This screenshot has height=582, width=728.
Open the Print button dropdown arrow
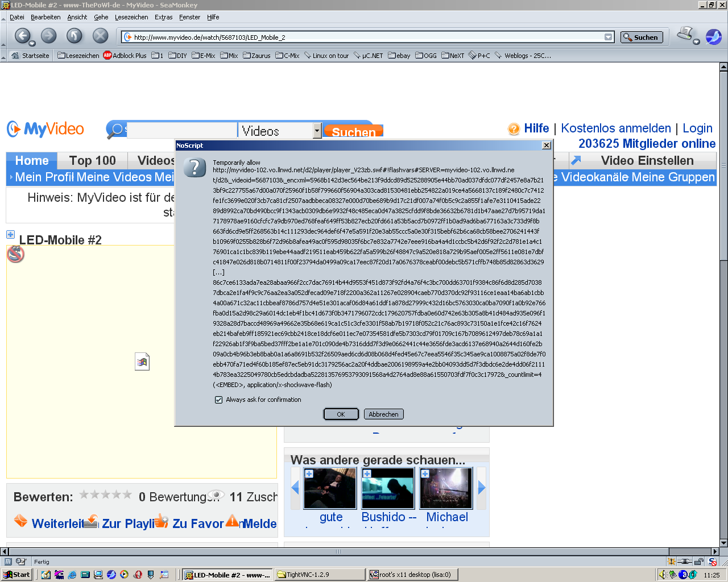(696, 41)
